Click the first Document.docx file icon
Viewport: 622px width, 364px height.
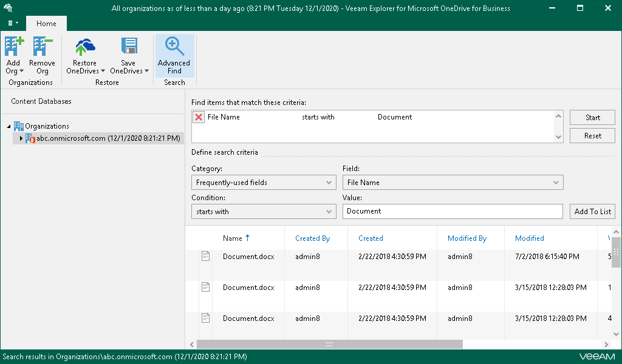click(x=205, y=257)
